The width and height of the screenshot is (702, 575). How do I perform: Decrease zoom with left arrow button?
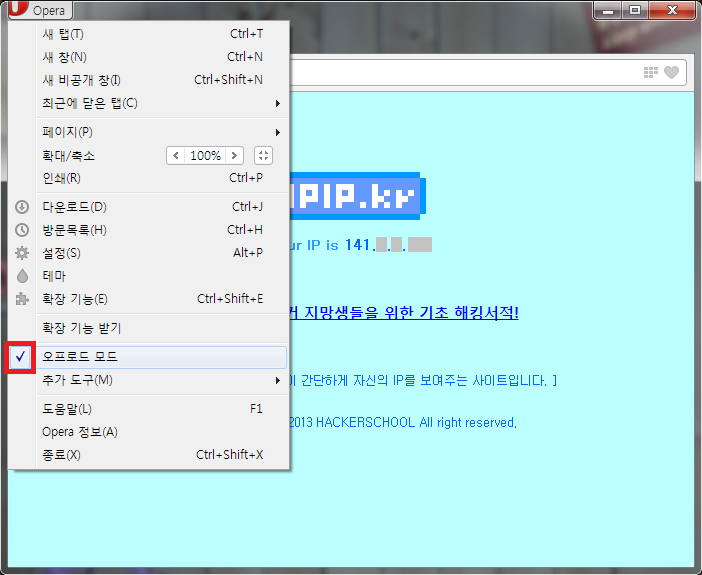(176, 155)
